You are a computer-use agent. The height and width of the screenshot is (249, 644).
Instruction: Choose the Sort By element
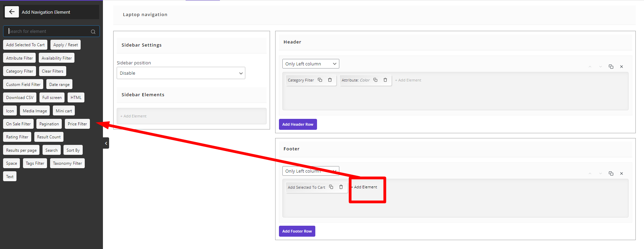[73, 150]
